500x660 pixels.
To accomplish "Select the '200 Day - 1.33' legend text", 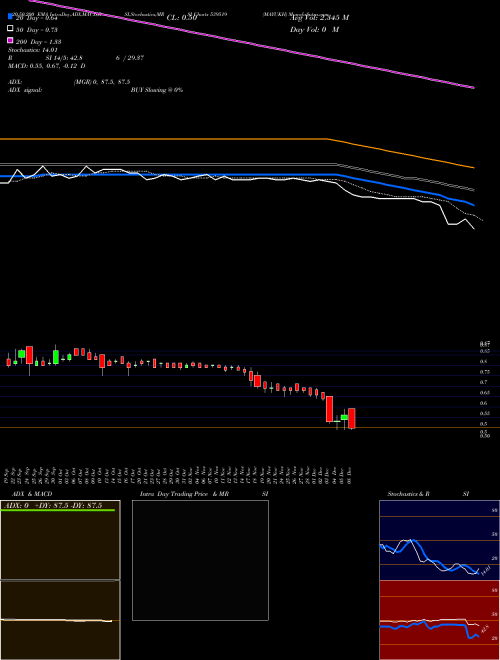I will tap(39, 42).
